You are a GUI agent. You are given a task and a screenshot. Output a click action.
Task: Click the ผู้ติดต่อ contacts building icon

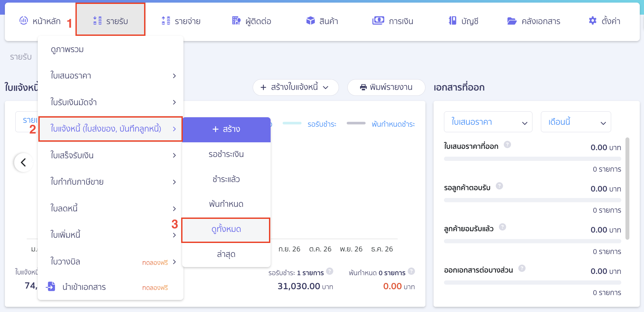point(236,21)
